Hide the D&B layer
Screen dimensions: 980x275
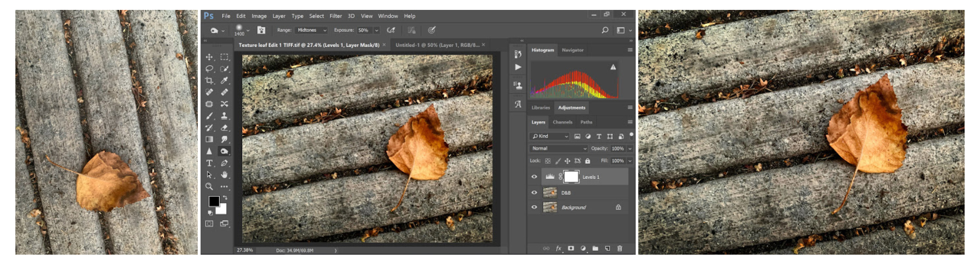[x=534, y=193]
